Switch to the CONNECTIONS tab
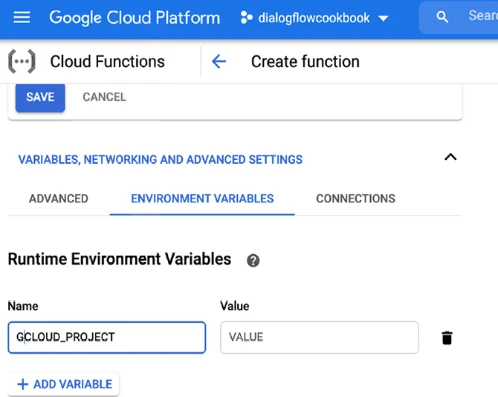Viewport: 498px width, 397px height. click(x=356, y=199)
